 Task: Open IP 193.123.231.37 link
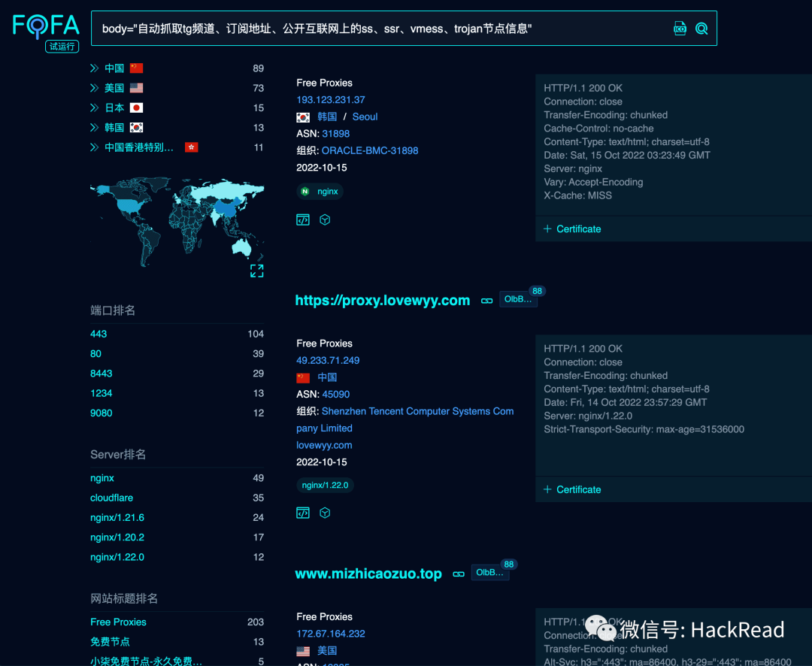point(330,99)
